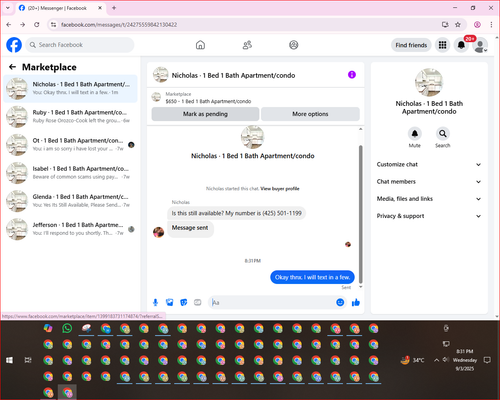Viewport: 500px width, 400px height.
Task: Bookmark this page with star icon
Action: point(458,24)
